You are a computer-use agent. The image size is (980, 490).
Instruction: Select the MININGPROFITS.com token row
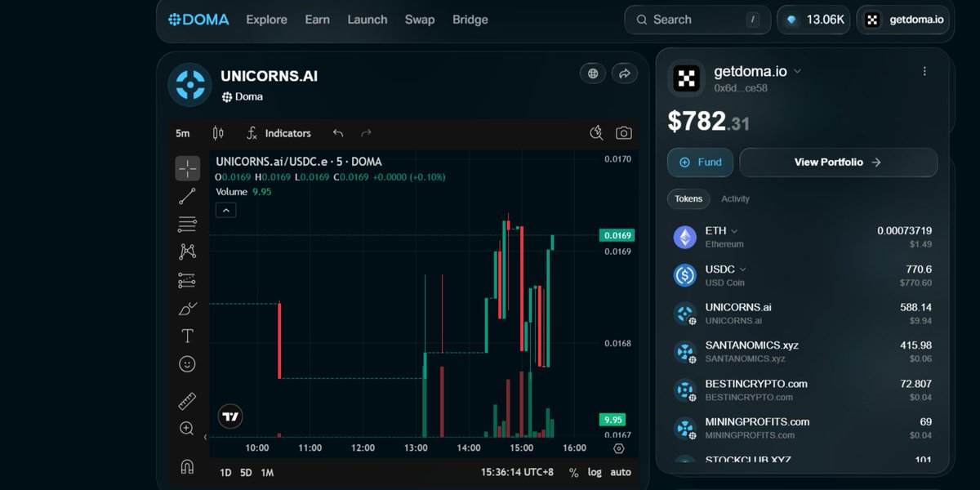pos(803,429)
